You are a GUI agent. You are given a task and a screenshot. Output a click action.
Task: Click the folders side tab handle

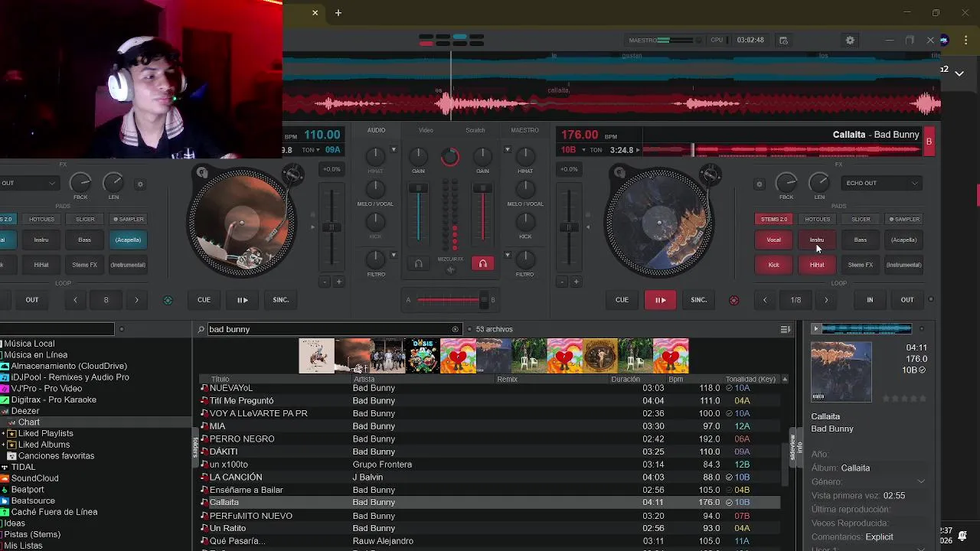(x=194, y=447)
